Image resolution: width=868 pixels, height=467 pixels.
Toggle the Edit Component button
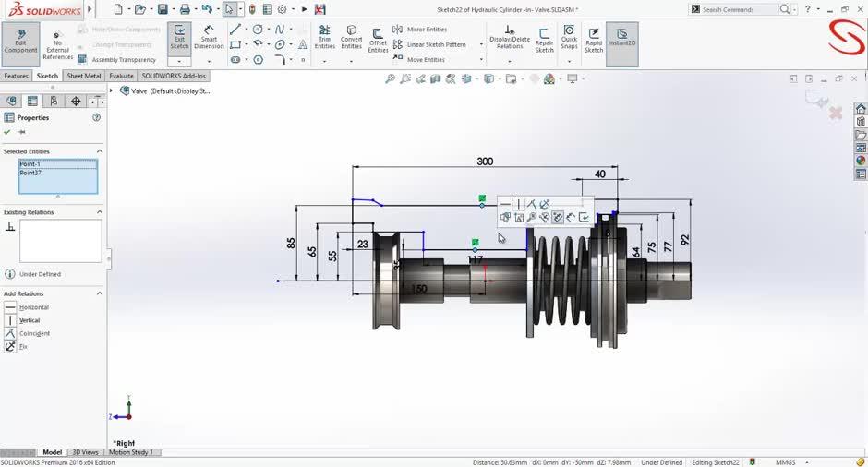[20, 39]
